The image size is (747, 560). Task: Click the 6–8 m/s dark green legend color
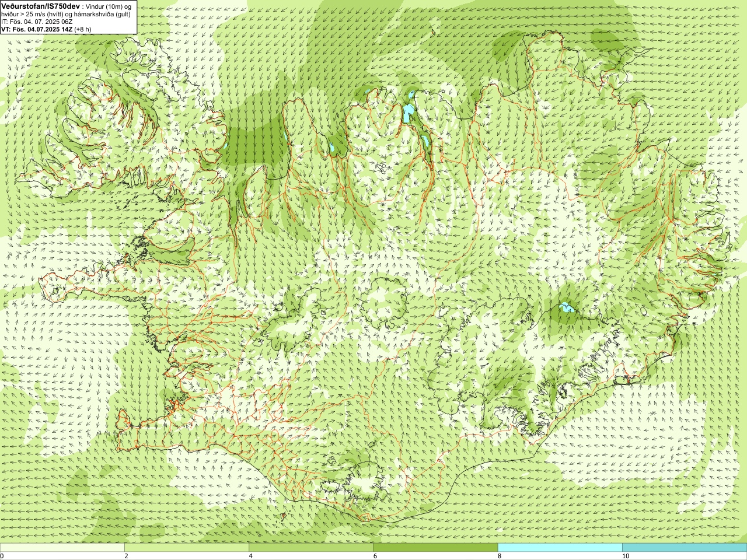click(435, 548)
